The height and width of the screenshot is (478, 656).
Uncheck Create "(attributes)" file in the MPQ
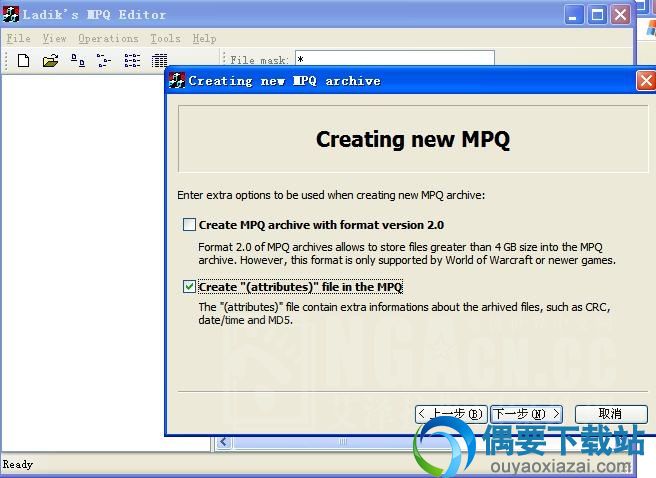pos(189,286)
